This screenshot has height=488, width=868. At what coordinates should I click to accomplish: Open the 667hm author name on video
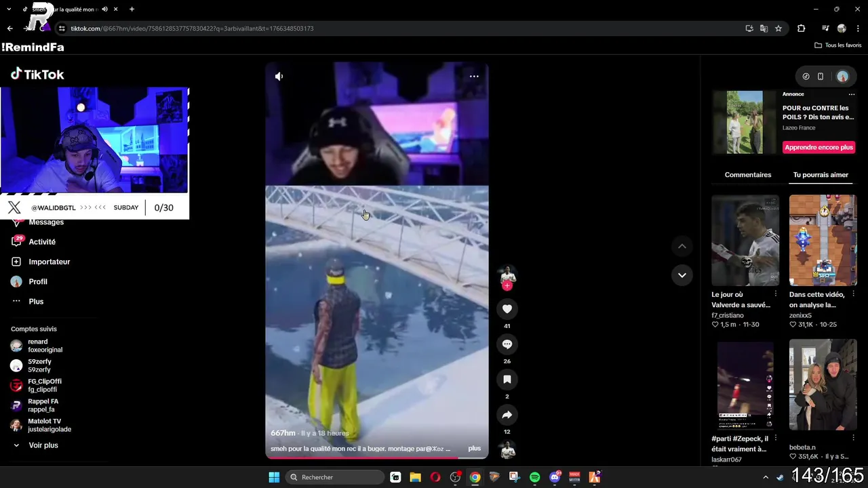pos(283,433)
